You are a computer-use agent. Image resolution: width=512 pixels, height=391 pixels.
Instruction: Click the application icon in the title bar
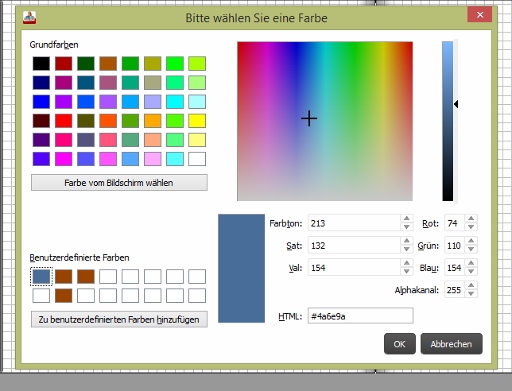pyautogui.click(x=29, y=17)
